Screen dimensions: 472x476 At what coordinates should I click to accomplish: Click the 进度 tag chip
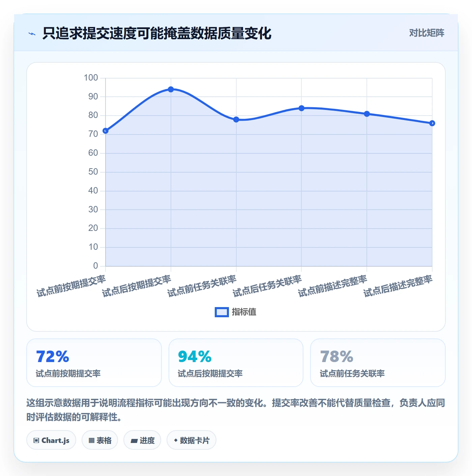click(142, 440)
